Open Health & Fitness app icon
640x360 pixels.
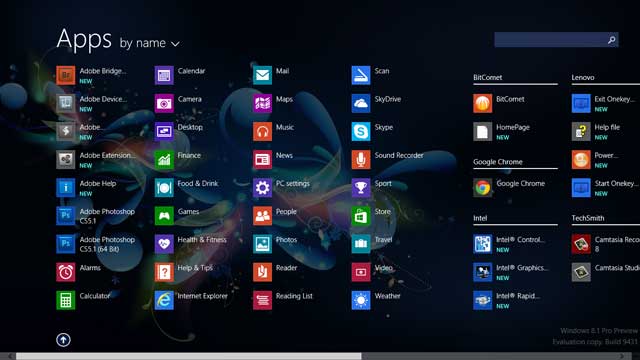click(164, 244)
